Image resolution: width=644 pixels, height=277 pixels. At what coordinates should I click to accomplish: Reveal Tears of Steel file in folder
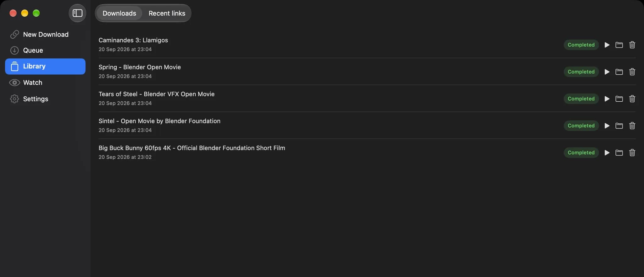(x=619, y=99)
